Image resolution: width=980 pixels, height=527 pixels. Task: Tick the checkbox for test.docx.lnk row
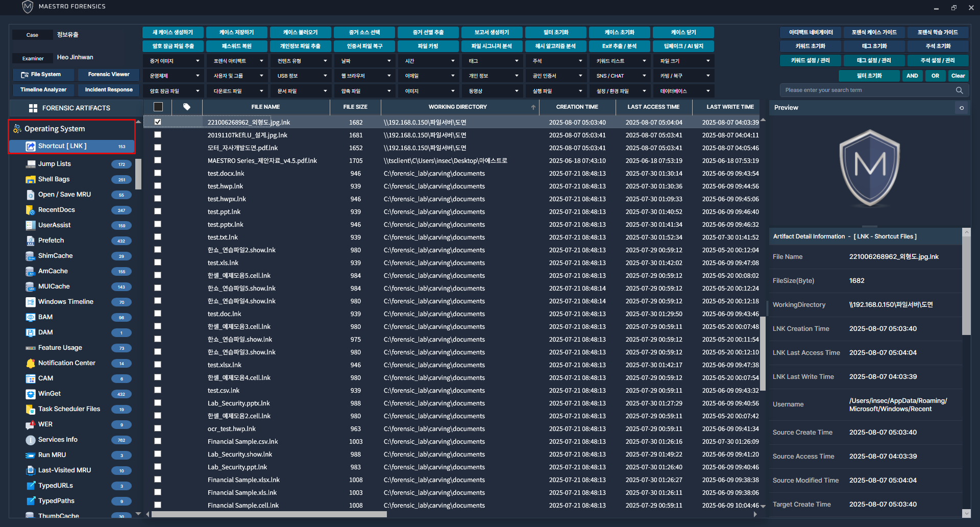click(158, 173)
